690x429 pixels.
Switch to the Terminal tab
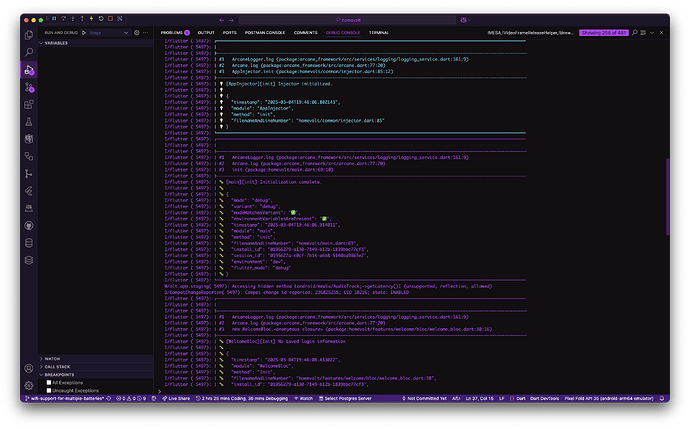tap(378, 33)
